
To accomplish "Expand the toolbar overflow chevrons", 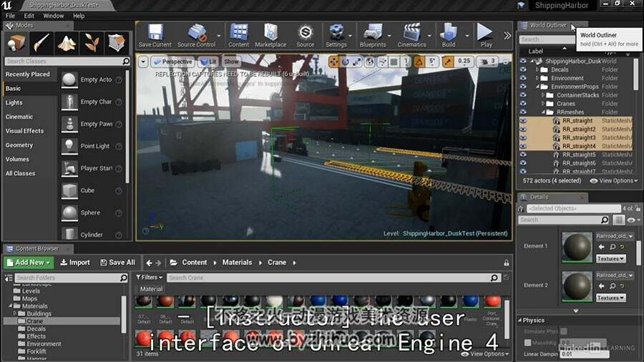I will click(507, 36).
